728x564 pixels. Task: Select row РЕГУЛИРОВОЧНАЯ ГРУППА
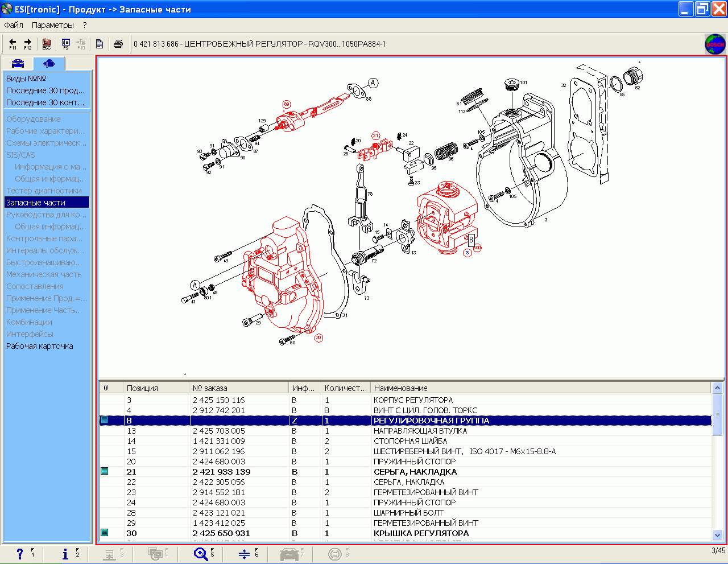406,421
